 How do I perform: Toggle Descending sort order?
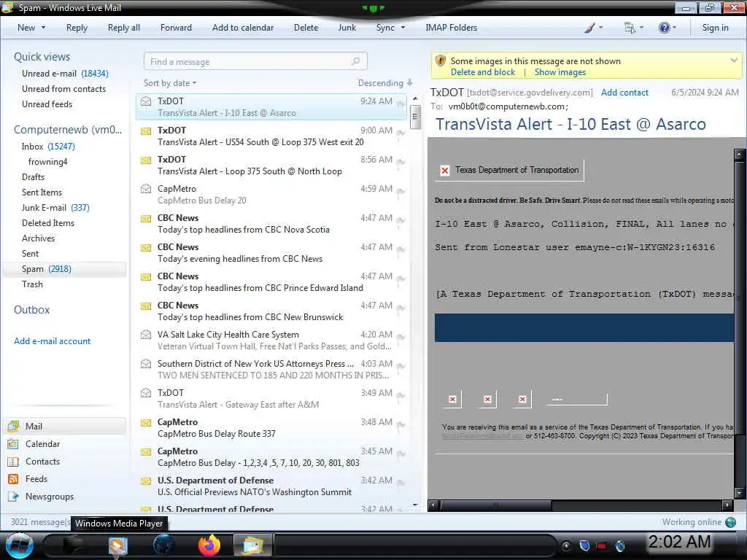[x=385, y=83]
